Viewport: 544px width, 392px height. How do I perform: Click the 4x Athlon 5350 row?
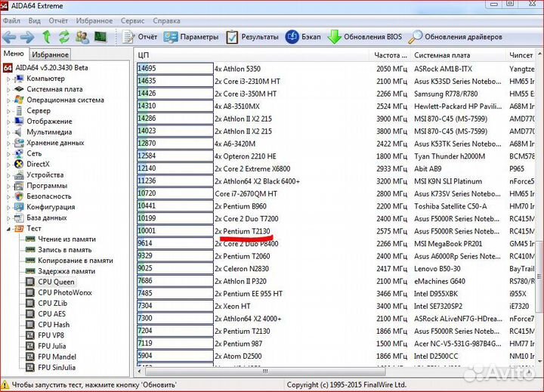pos(335,69)
